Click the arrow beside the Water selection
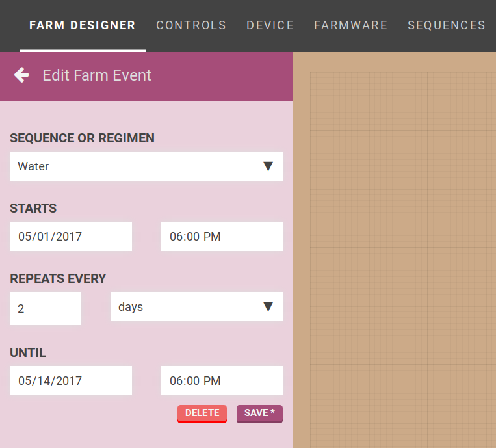Screen dimensions: 496x448 coord(267,166)
